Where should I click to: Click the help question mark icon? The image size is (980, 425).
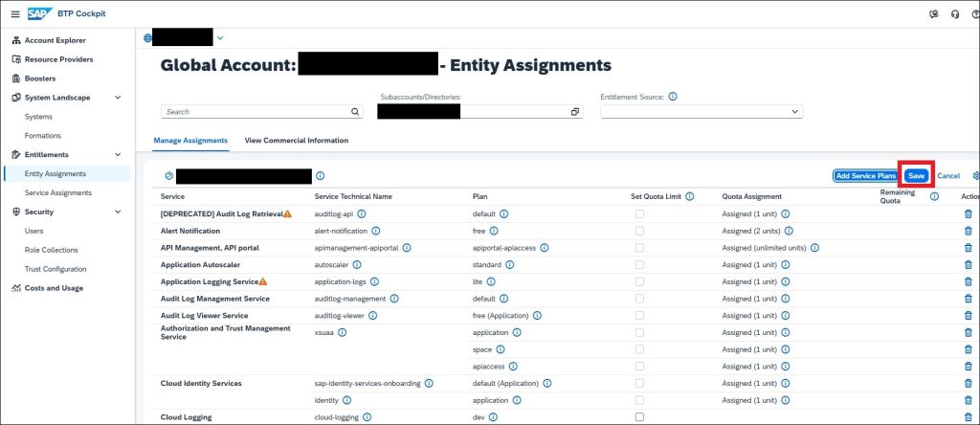975,14
